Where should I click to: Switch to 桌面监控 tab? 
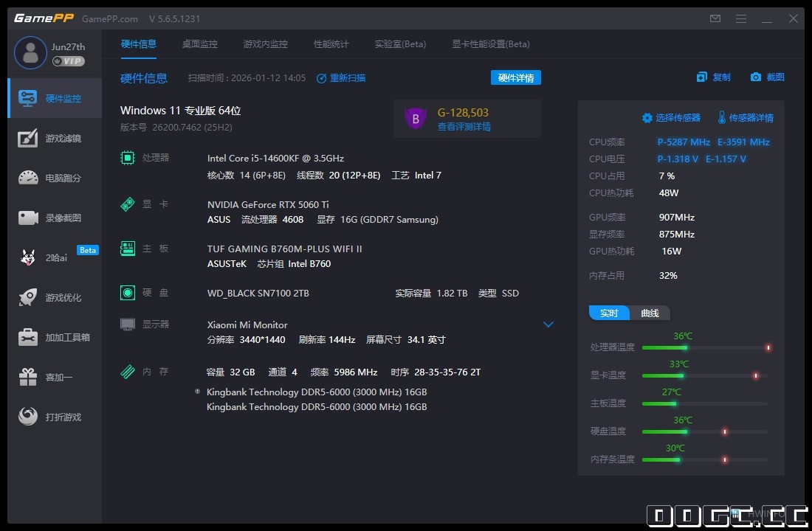point(200,44)
